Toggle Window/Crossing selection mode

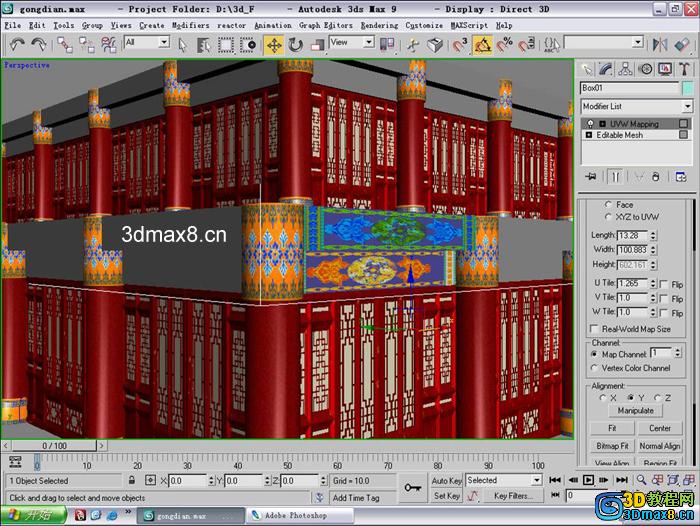pyautogui.click(x=247, y=45)
